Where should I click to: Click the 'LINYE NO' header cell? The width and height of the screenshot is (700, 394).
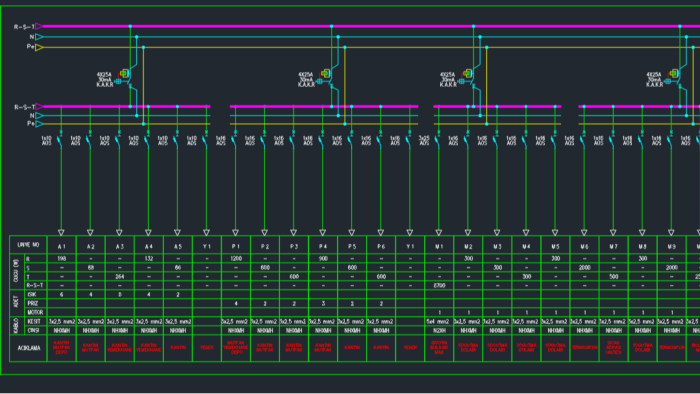(x=28, y=245)
